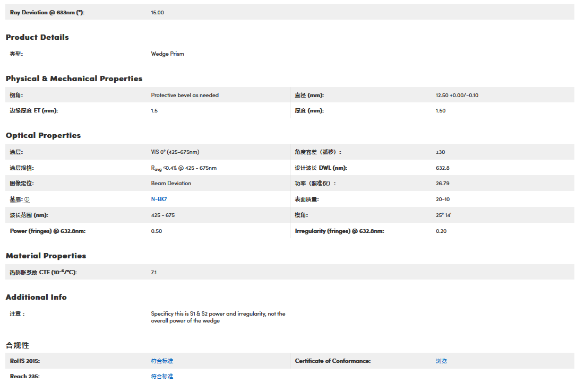
Task: Click the Product Details heading
Action: point(37,37)
